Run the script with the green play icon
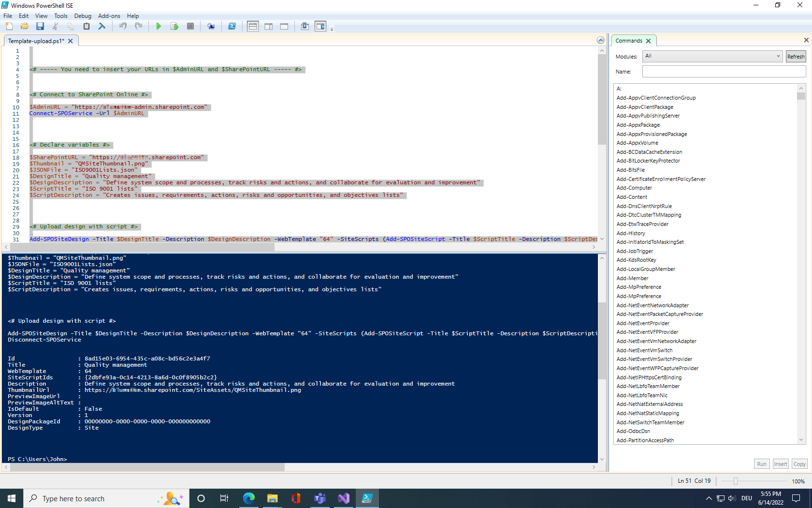The image size is (812, 508). 159,27
